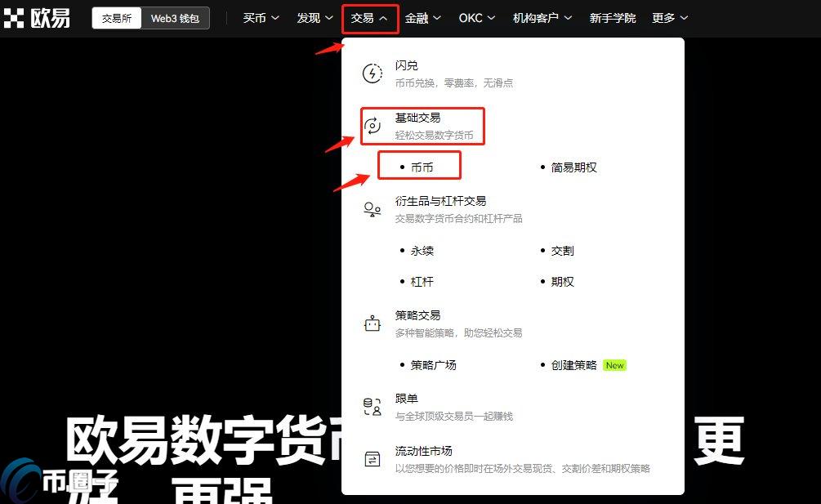Click the 闪兑 lightning convert icon
This screenshot has height=504, width=821.
point(372,74)
